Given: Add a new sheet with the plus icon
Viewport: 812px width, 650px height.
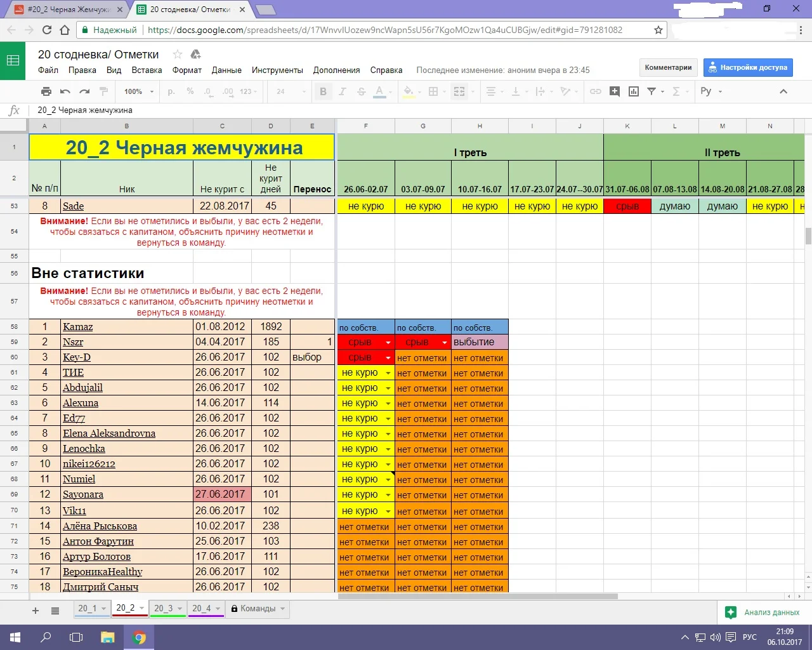Looking at the screenshot, I should tap(36, 611).
